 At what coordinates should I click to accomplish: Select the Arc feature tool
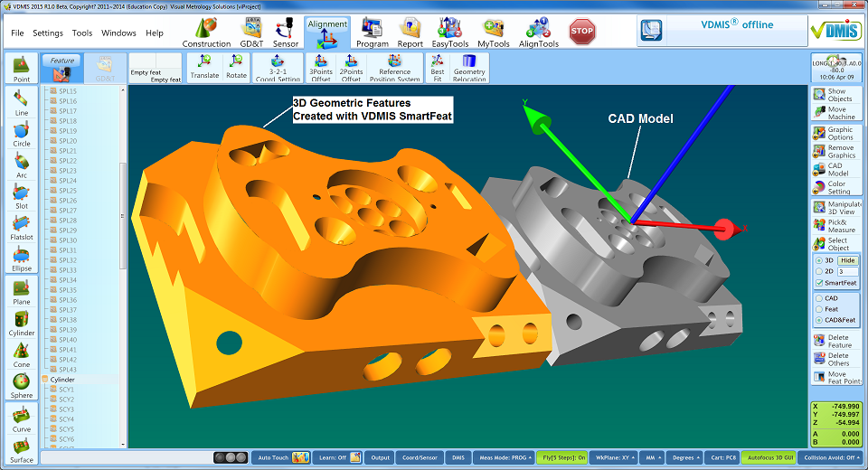click(22, 165)
